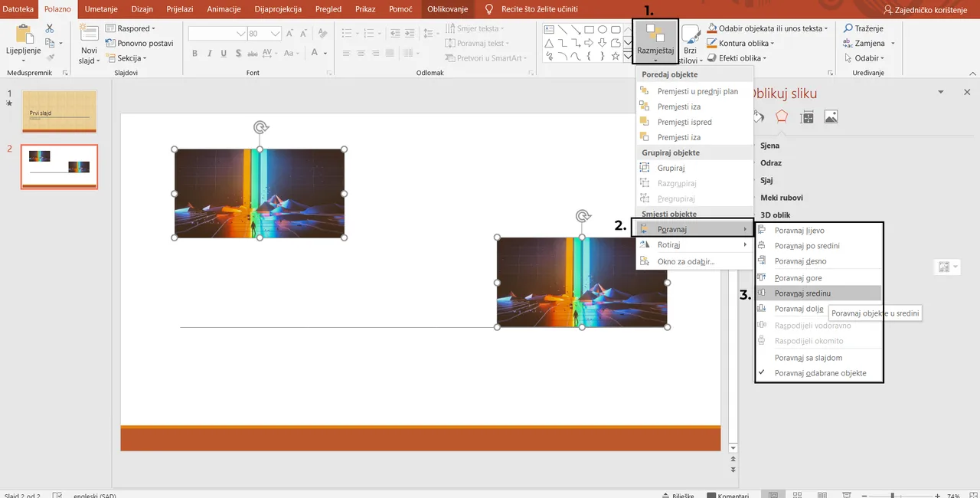
Task: Click the Ponovno postavi reset button
Action: click(140, 43)
